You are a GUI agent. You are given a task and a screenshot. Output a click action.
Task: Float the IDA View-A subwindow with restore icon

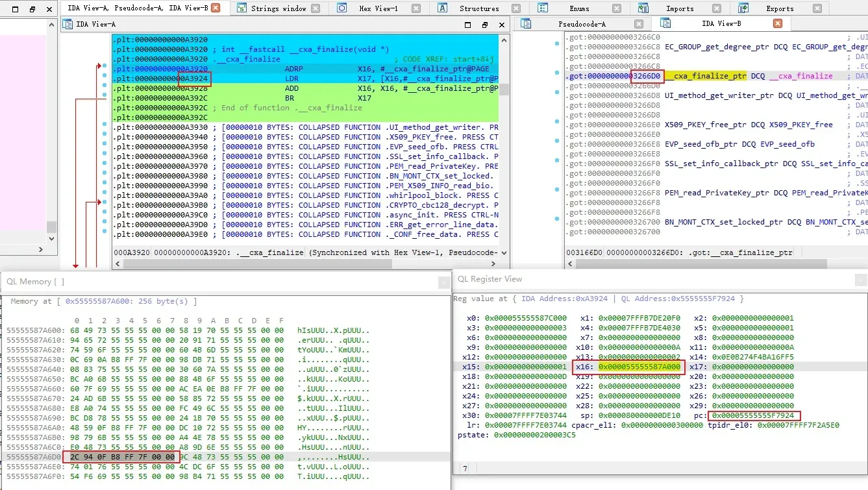pos(484,25)
